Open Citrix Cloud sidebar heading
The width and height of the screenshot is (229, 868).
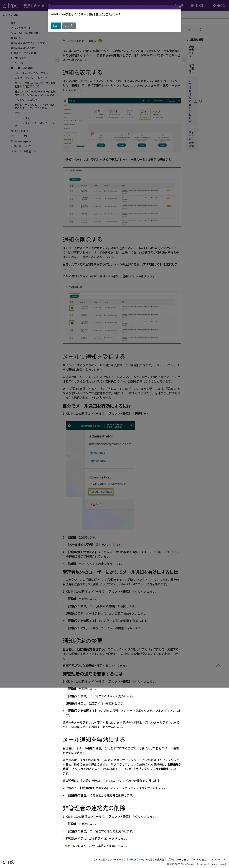tap(11, 14)
